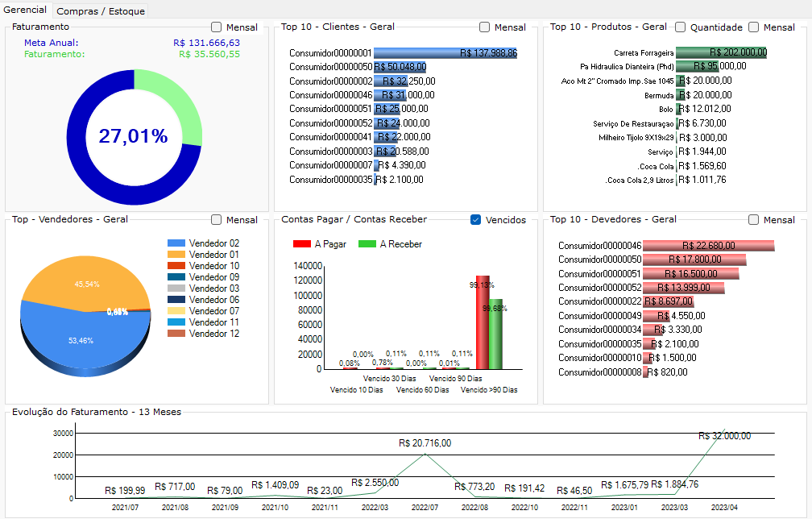The image size is (812, 519).
Task: Click the R$ 1.409,09 point at 2021/10
Action: pos(275,485)
